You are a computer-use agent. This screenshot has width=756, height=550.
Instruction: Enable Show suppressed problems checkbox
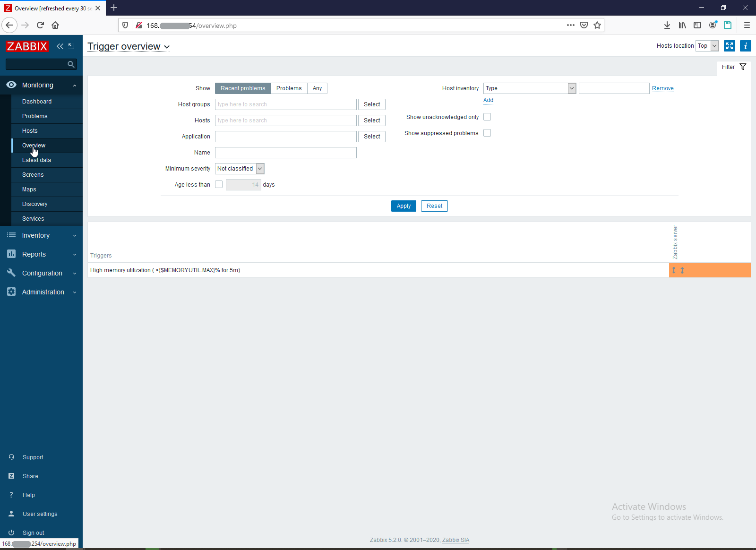(487, 133)
